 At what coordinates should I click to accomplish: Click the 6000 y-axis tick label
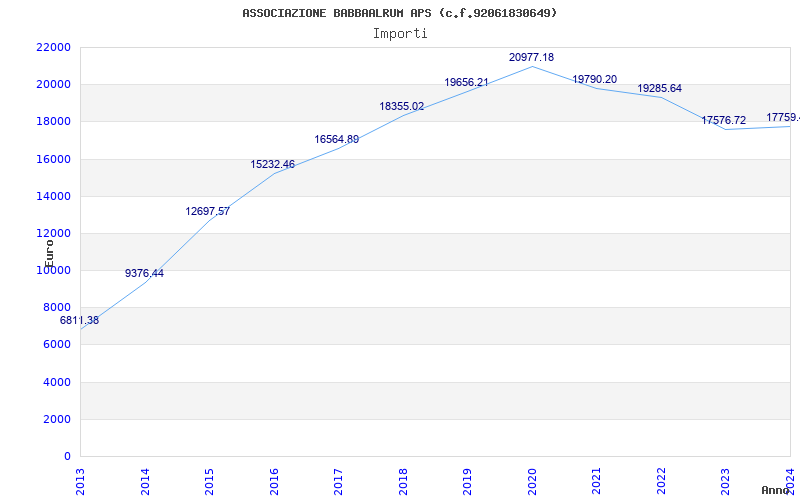pos(57,344)
